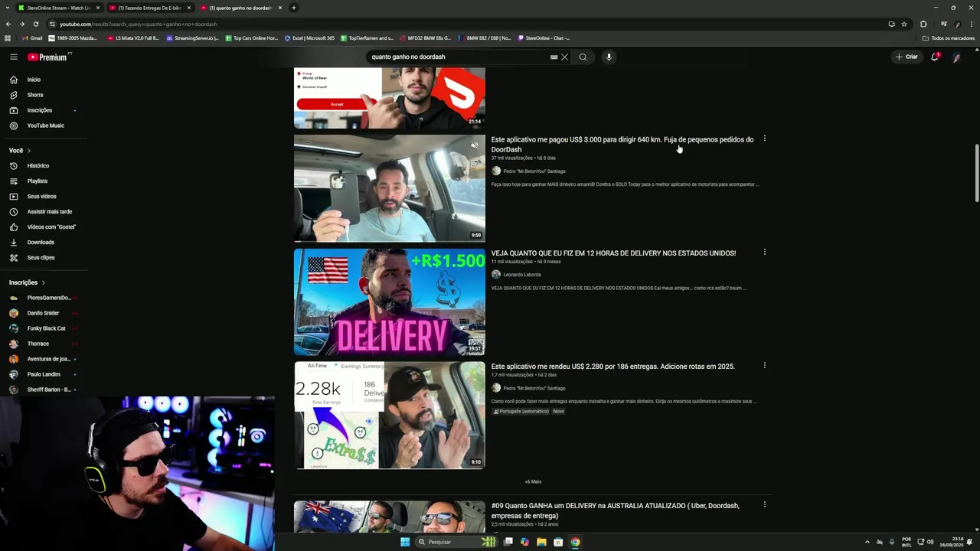
Task: Open the YouTube hamburger guide menu
Action: coord(14,57)
